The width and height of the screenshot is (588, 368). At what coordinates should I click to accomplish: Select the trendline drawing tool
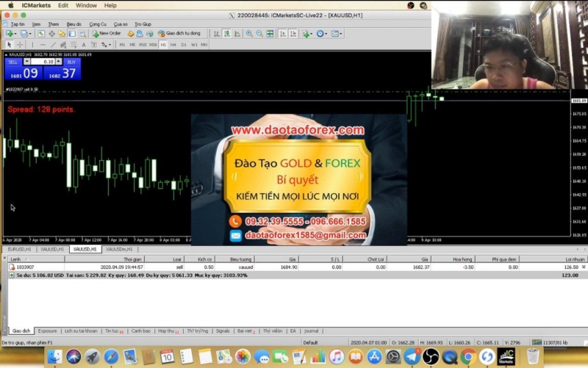pos(53,45)
